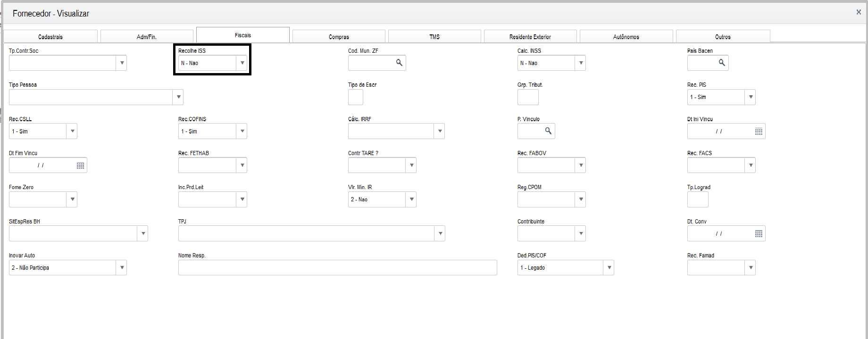Open the Dt Ini Vincu calendar picker

759,132
